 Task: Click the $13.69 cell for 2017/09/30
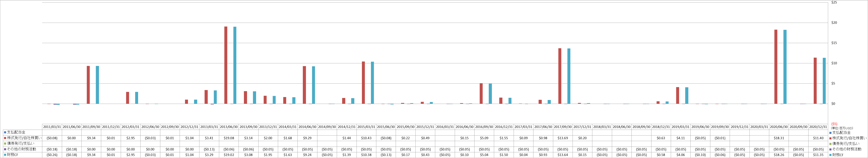click(563, 138)
